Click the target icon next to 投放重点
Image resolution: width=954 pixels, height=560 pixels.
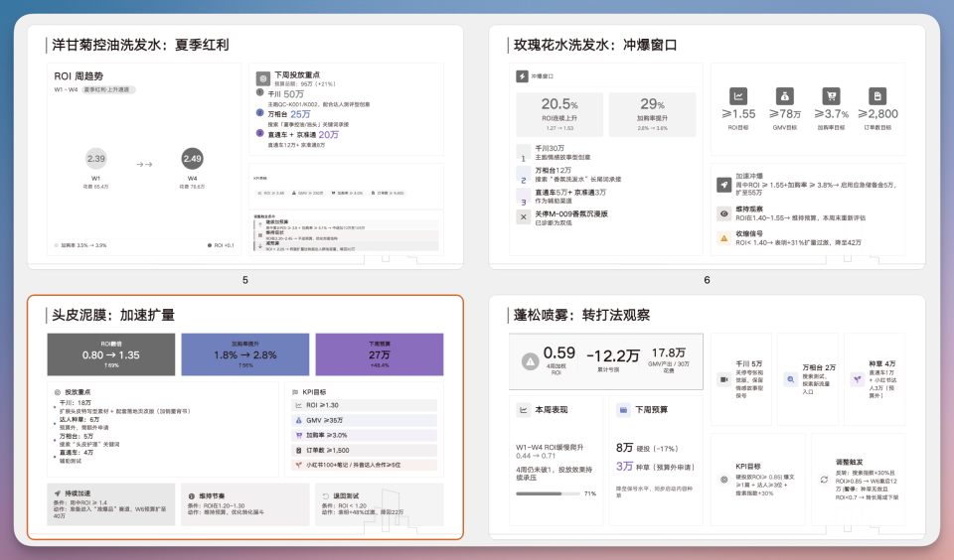point(58,392)
